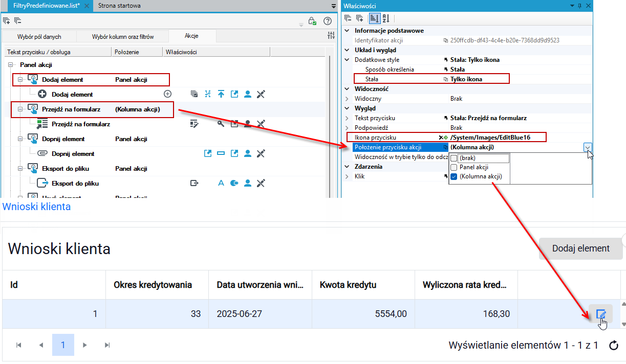
Task: Expand the Klik event property
Action: point(347,176)
